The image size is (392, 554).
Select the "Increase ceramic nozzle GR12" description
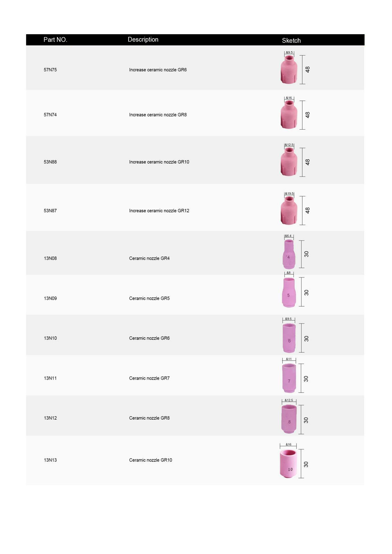pos(159,211)
